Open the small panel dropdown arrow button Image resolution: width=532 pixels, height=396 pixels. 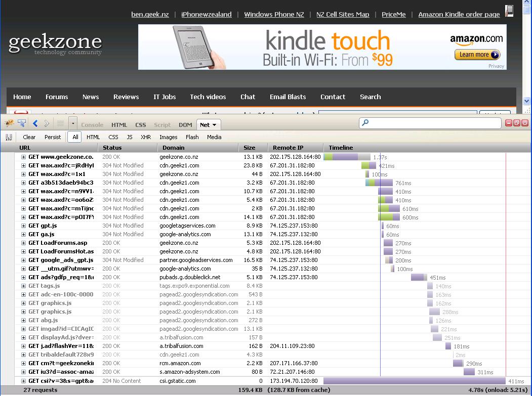point(73,123)
